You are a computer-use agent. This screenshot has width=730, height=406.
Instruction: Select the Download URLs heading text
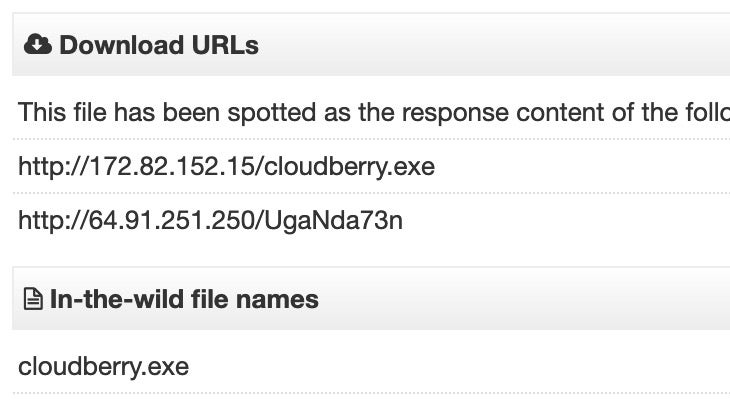[158, 45]
